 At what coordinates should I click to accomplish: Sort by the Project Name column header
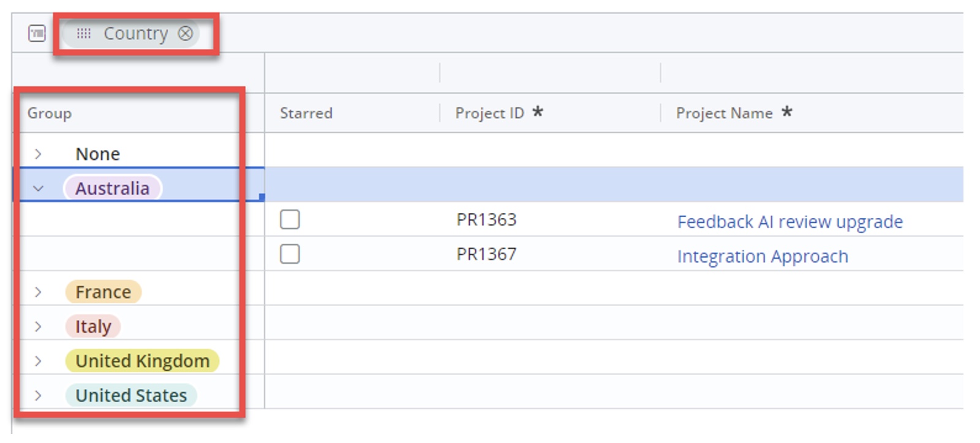724,113
